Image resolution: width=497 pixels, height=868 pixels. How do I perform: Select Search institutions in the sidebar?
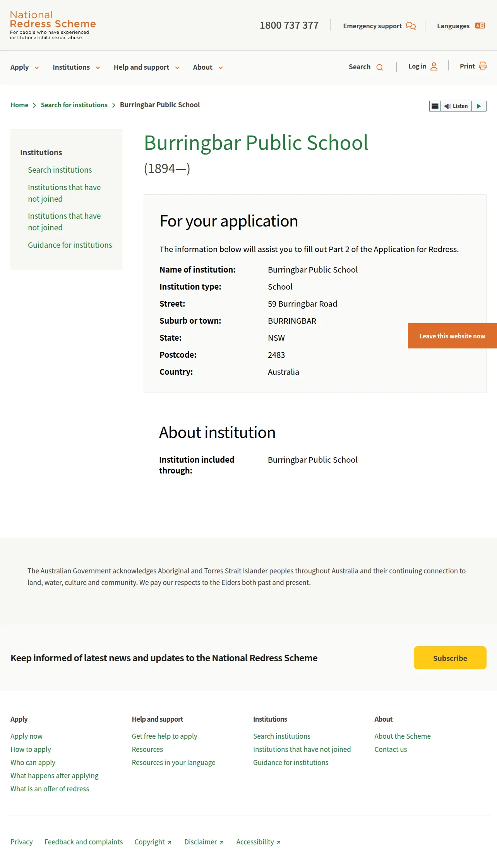pyautogui.click(x=60, y=170)
